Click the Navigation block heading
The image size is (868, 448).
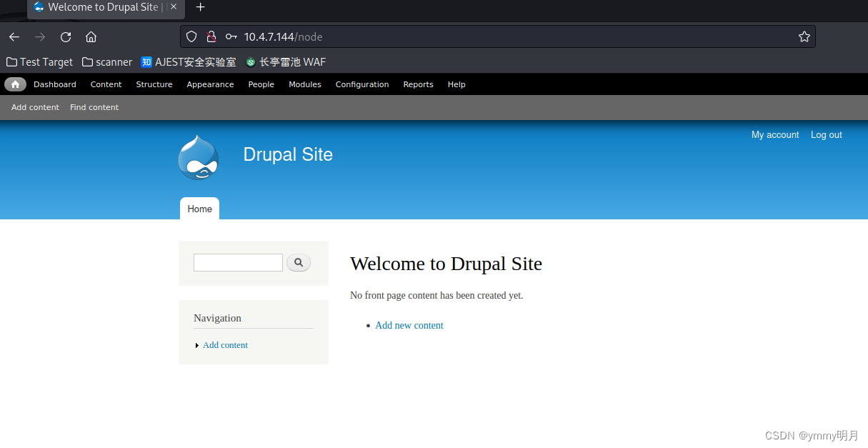pyautogui.click(x=218, y=318)
